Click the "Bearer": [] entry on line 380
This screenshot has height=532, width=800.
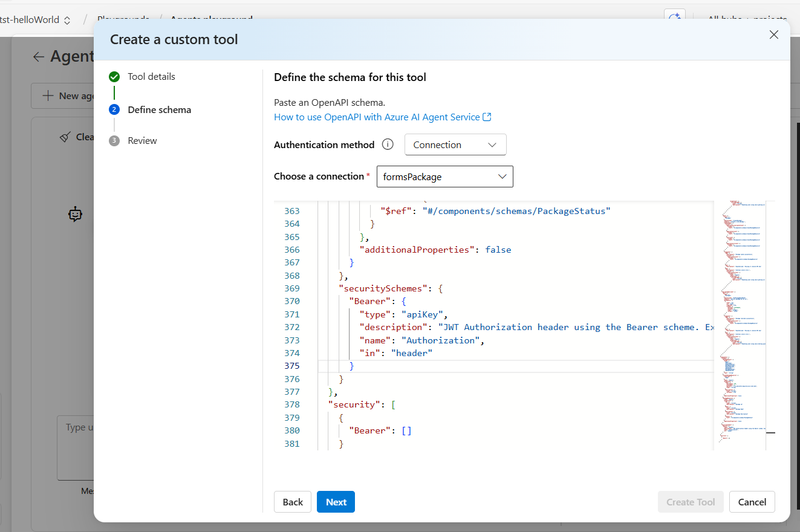point(380,430)
